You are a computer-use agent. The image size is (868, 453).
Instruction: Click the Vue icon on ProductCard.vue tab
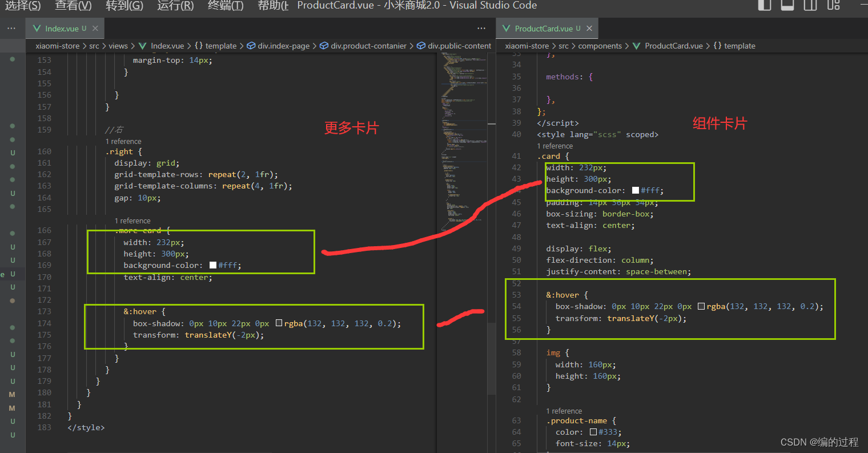pyautogui.click(x=506, y=29)
